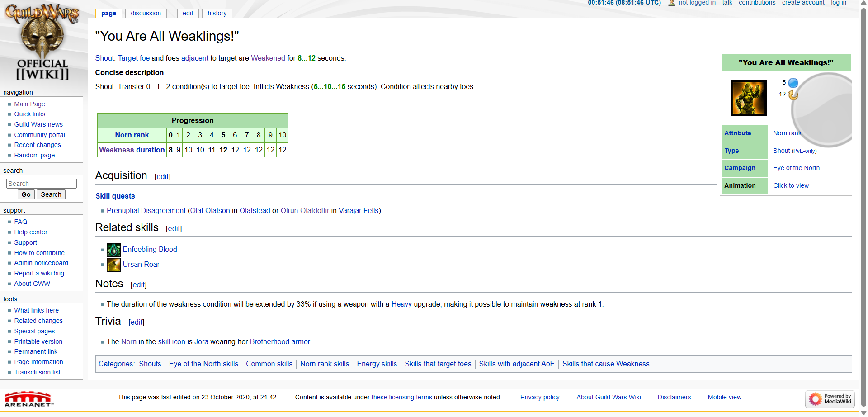Click to view skill animation
The image size is (868, 417).
(791, 185)
